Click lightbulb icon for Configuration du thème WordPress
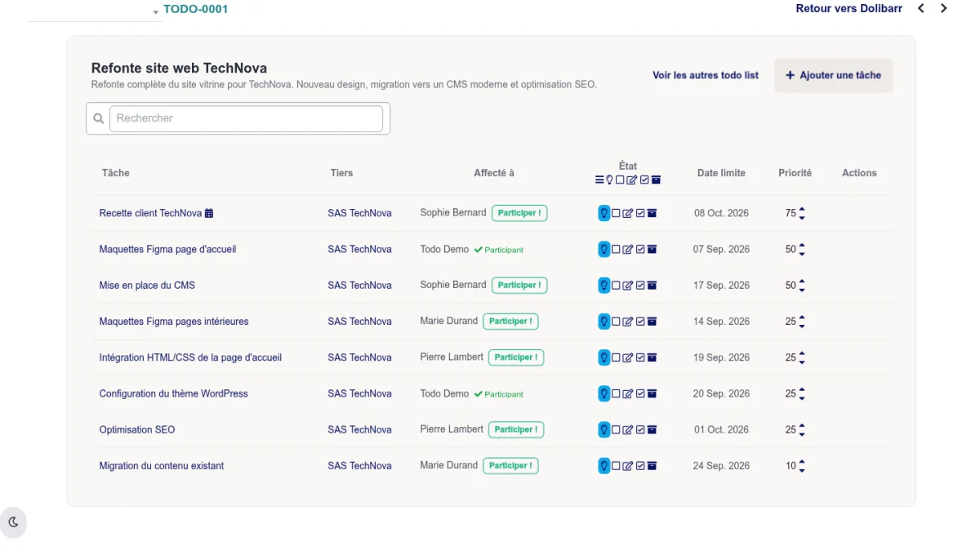980x555 pixels. point(604,393)
